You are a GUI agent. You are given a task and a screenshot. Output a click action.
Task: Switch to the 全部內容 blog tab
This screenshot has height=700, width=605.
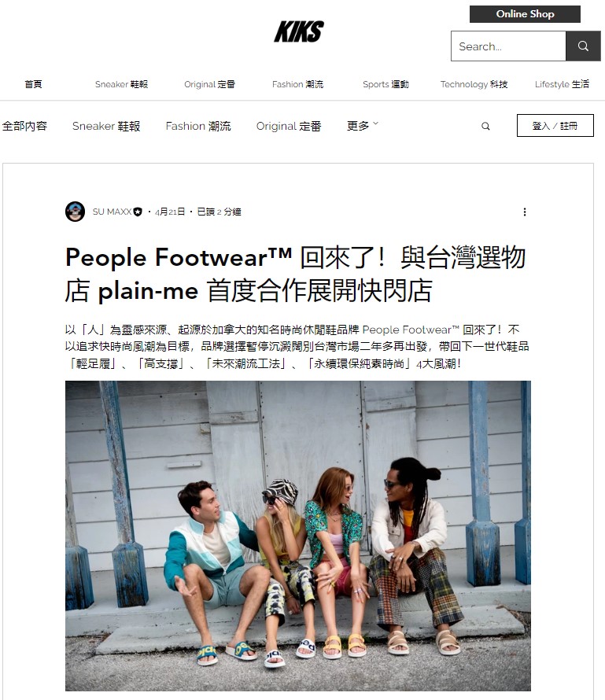24,126
